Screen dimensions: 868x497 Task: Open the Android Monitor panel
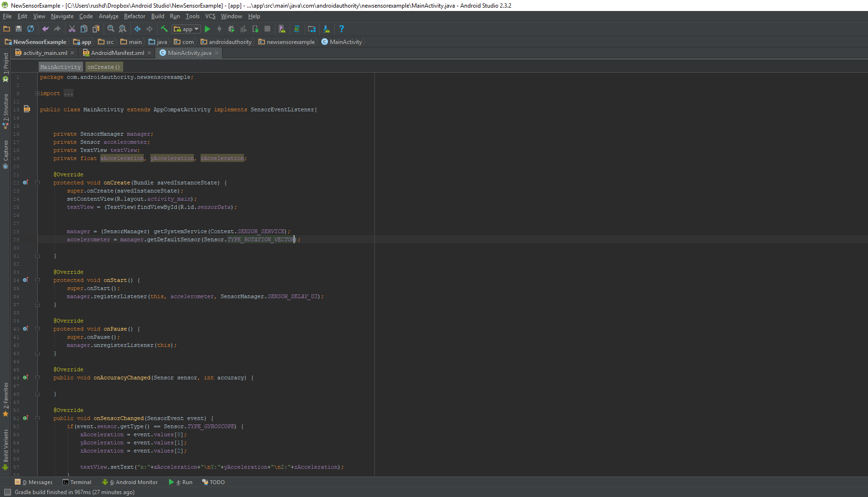(x=130, y=482)
